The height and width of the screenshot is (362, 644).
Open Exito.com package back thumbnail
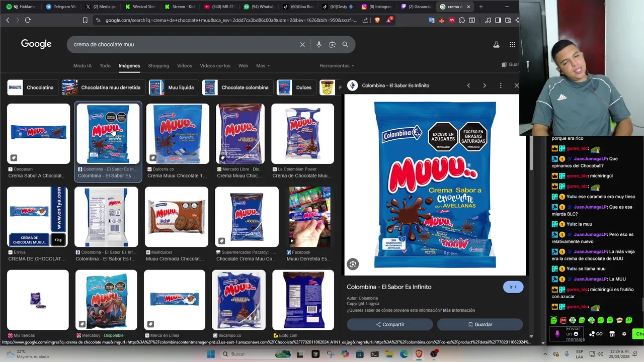303,300
